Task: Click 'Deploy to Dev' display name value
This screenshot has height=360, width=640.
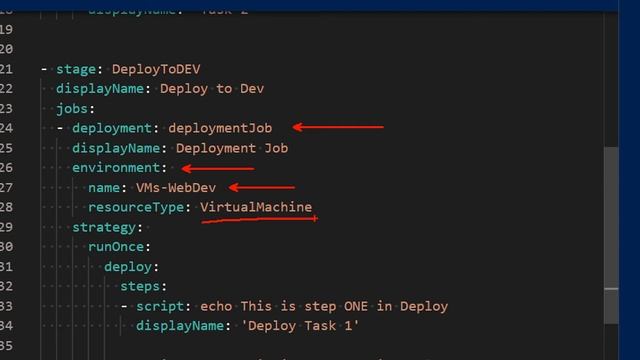Action: pos(212,89)
